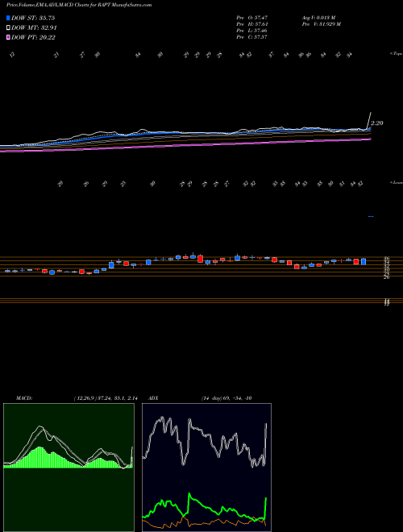Click the '2.20' label beside the price spike

pyautogui.click(x=377, y=123)
